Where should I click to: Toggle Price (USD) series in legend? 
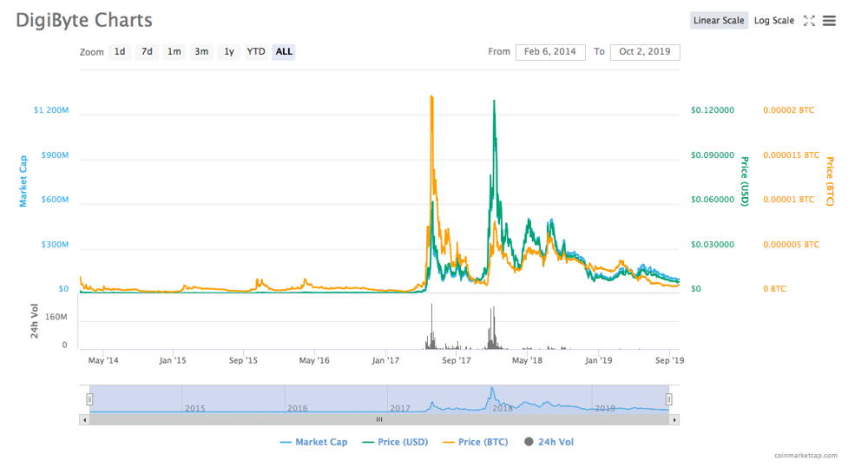pos(395,442)
